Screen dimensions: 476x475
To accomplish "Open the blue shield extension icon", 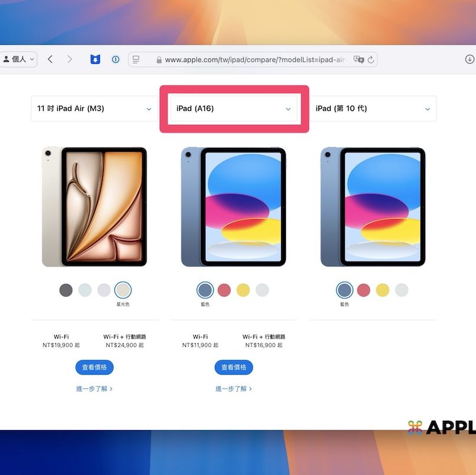I will pos(95,59).
